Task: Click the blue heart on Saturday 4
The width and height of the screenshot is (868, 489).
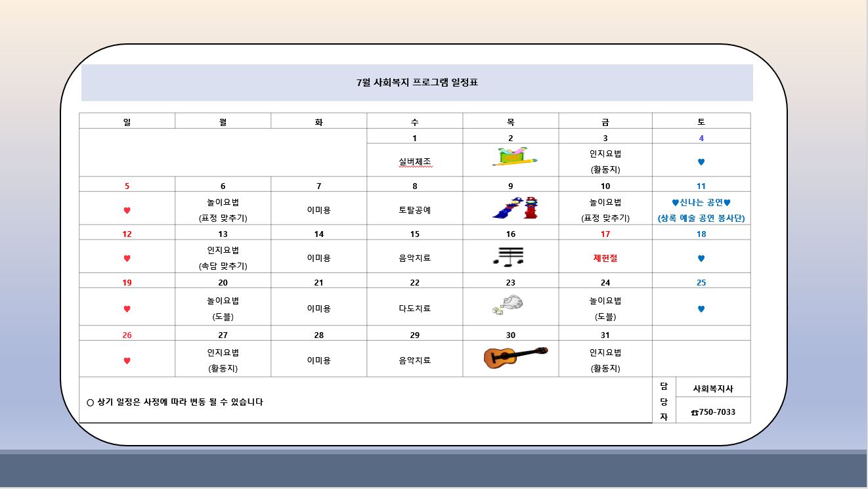Action: pos(701,162)
